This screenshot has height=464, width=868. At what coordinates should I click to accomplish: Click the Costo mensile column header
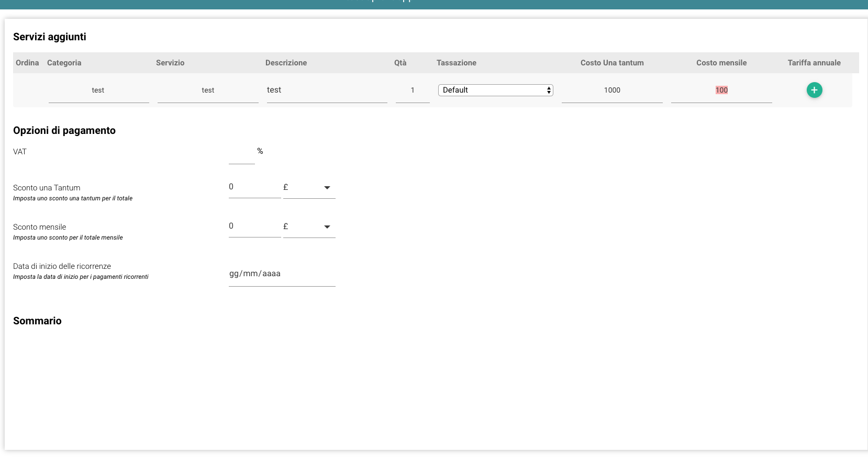(721, 63)
